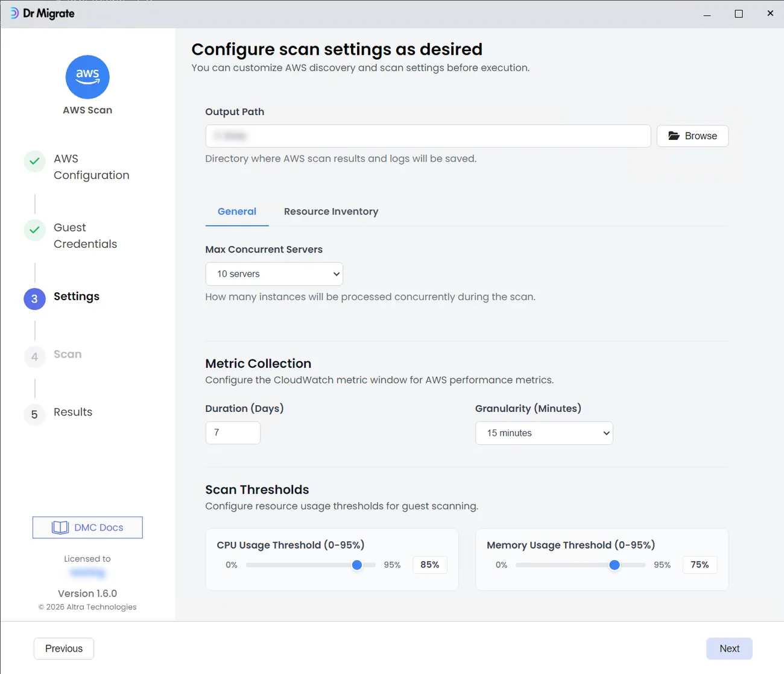Click the CPU slider '95%' maximum label

click(x=392, y=565)
